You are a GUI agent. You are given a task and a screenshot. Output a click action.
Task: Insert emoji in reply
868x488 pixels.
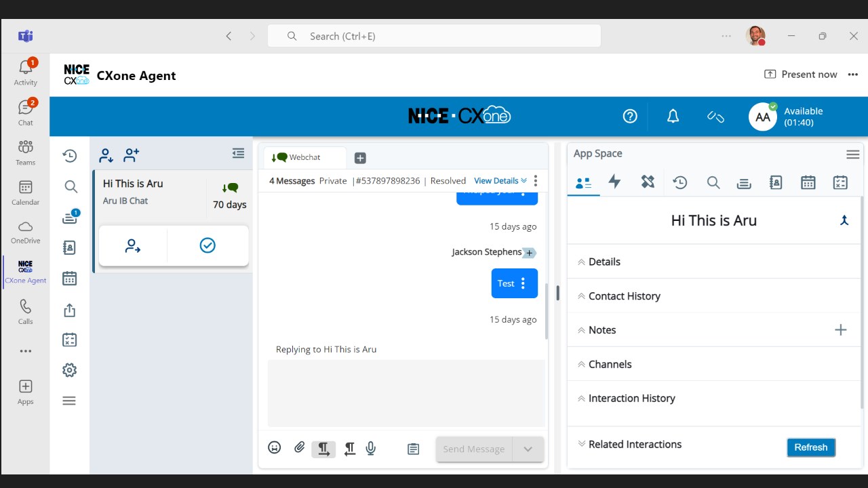[x=274, y=447]
